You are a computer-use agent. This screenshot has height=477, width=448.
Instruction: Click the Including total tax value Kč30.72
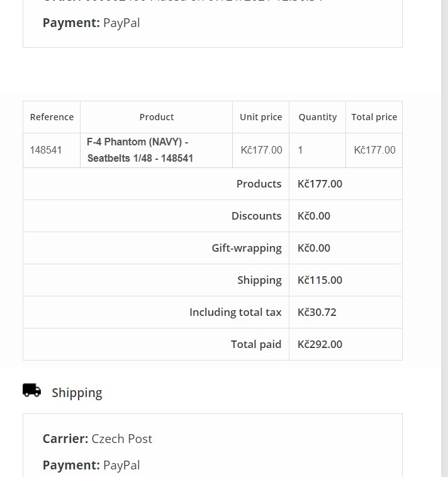tap(317, 312)
